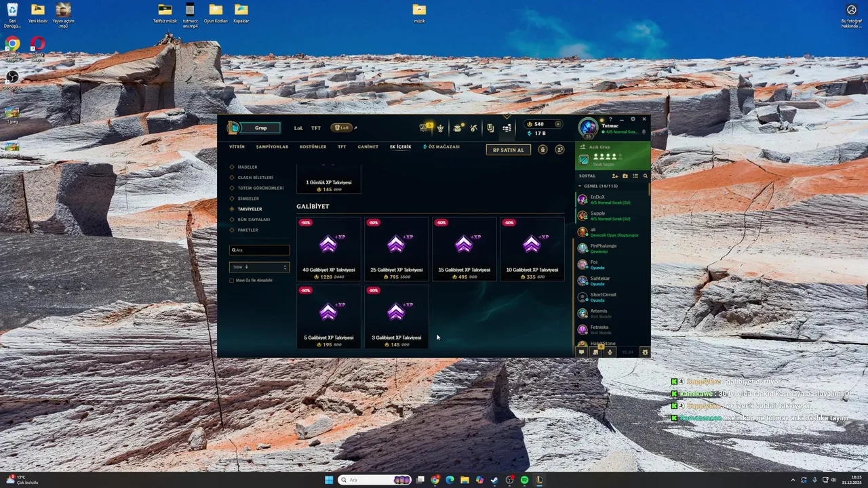Show hidden system tray icons chevron
Viewport: 868px width, 488px height.
793,480
